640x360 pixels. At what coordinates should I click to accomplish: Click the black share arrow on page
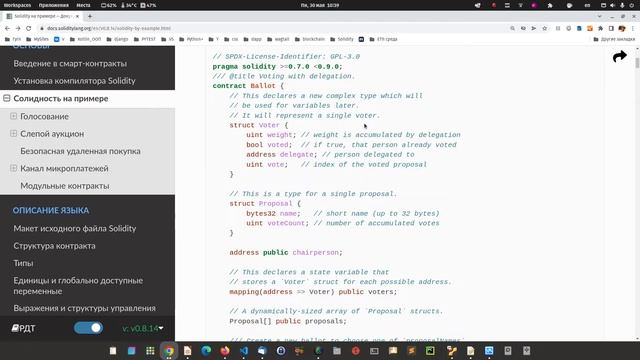[x=620, y=56]
